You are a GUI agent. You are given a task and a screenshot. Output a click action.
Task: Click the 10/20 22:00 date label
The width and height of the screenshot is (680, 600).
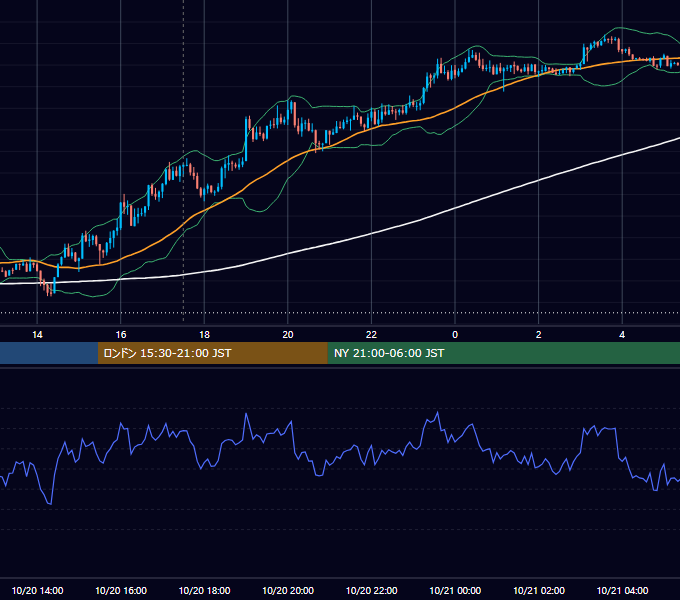pyautogui.click(x=371, y=590)
